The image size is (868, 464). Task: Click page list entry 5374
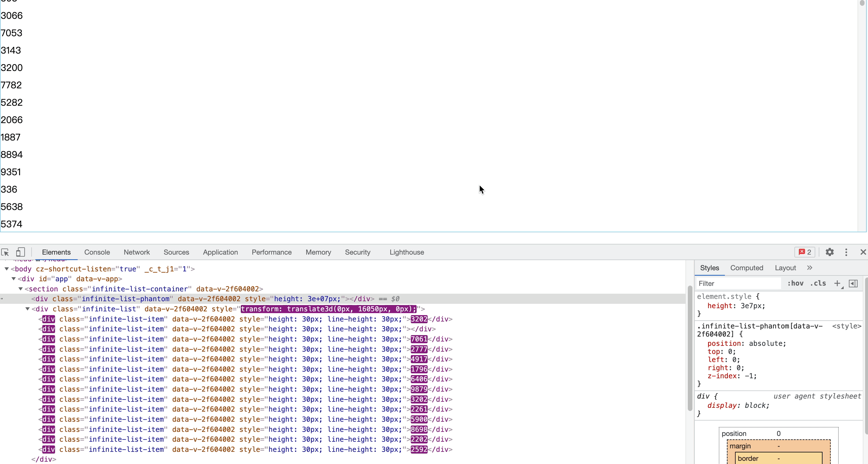tap(12, 224)
